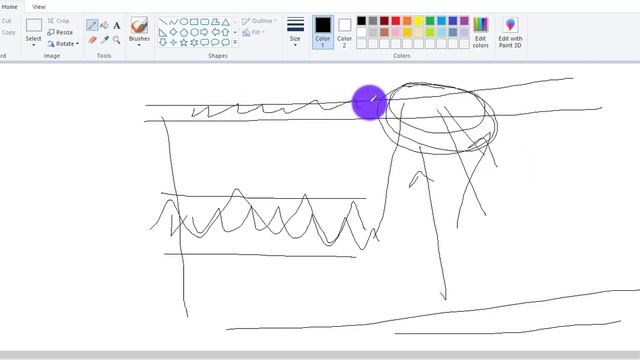Image resolution: width=640 pixels, height=360 pixels.
Task: Choose the Six-point star shape
Action: pos(194,42)
